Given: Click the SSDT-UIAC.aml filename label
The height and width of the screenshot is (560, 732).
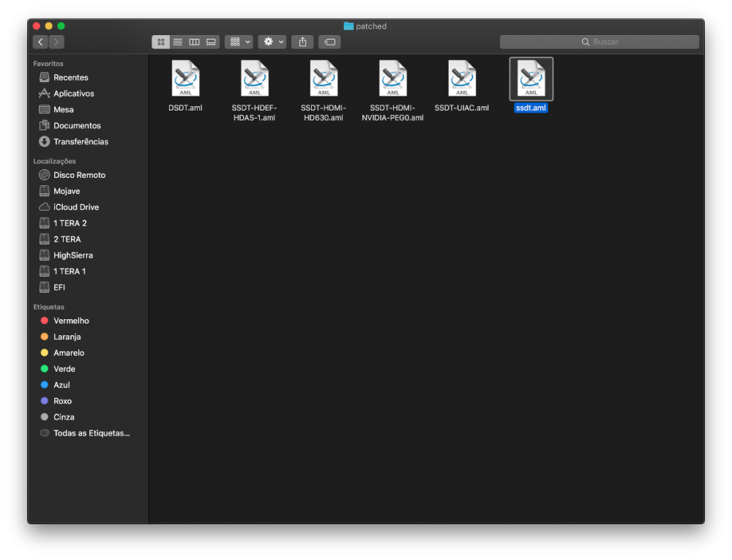Looking at the screenshot, I should [462, 108].
